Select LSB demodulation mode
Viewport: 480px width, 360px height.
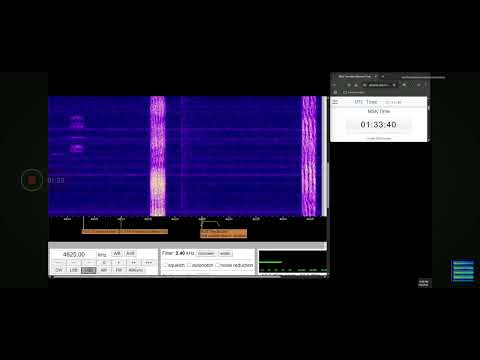point(73,270)
